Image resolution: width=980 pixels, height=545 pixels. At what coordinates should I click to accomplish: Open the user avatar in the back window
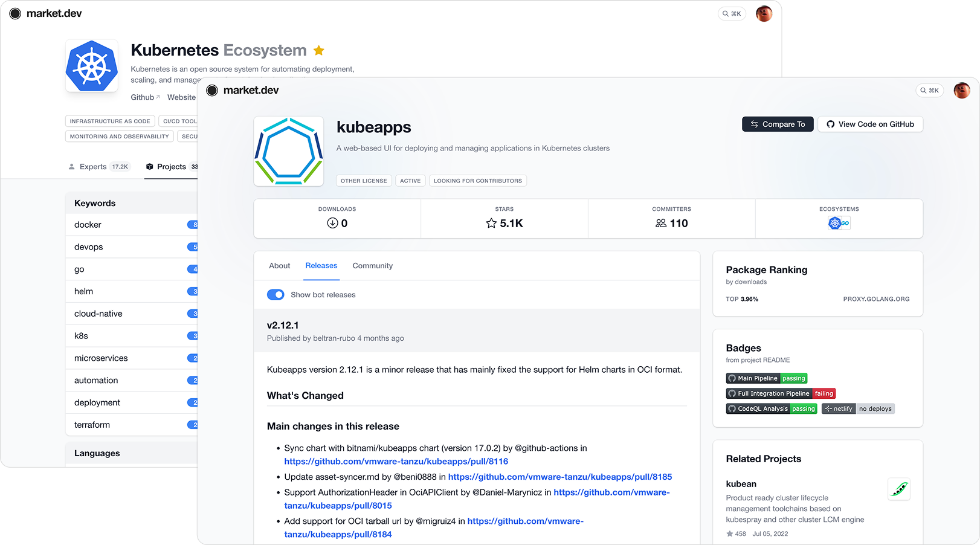coord(764,13)
